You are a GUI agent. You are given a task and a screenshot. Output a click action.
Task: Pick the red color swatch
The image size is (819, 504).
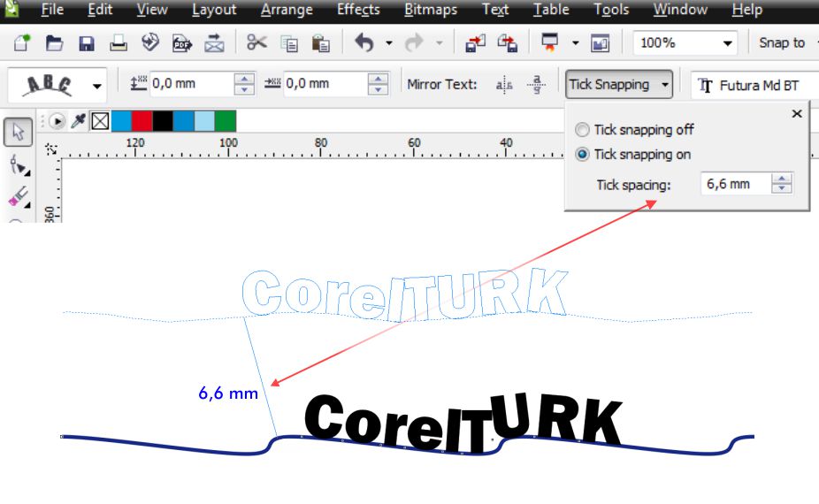tap(142, 121)
